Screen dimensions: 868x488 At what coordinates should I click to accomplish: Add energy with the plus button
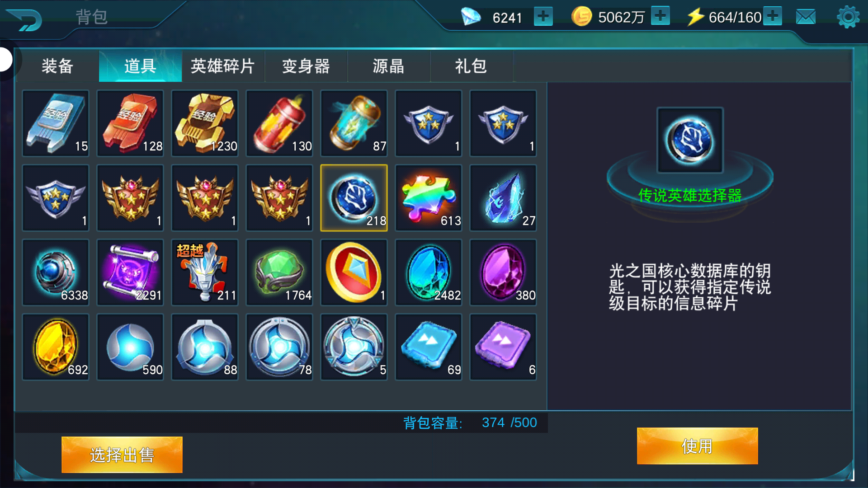click(773, 16)
